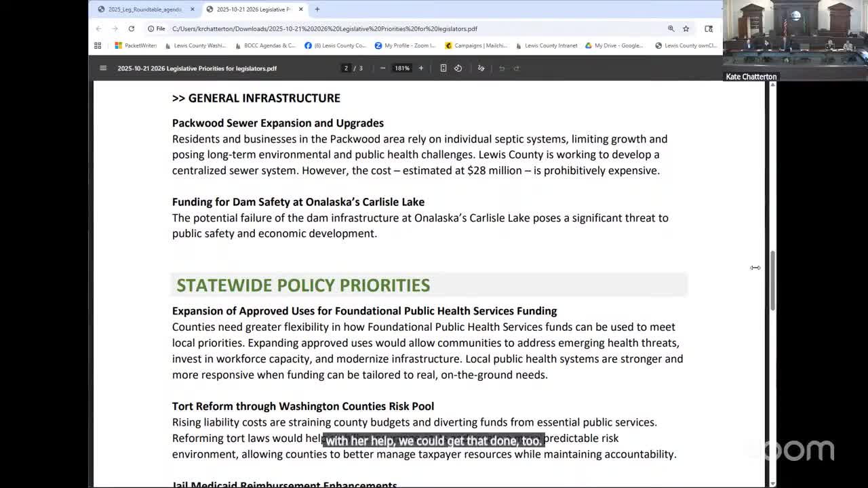Open the PDF sidebar hamburger menu
Image resolution: width=868 pixels, height=488 pixels.
[103, 68]
